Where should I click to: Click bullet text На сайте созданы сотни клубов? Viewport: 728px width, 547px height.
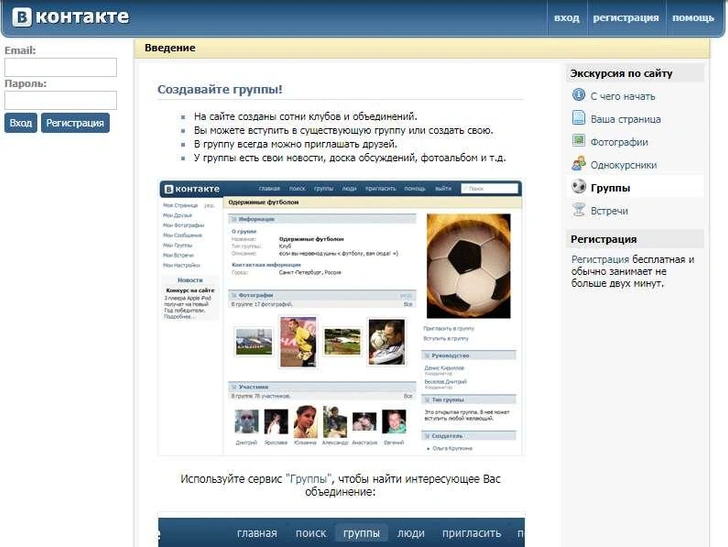pyautogui.click(x=306, y=116)
